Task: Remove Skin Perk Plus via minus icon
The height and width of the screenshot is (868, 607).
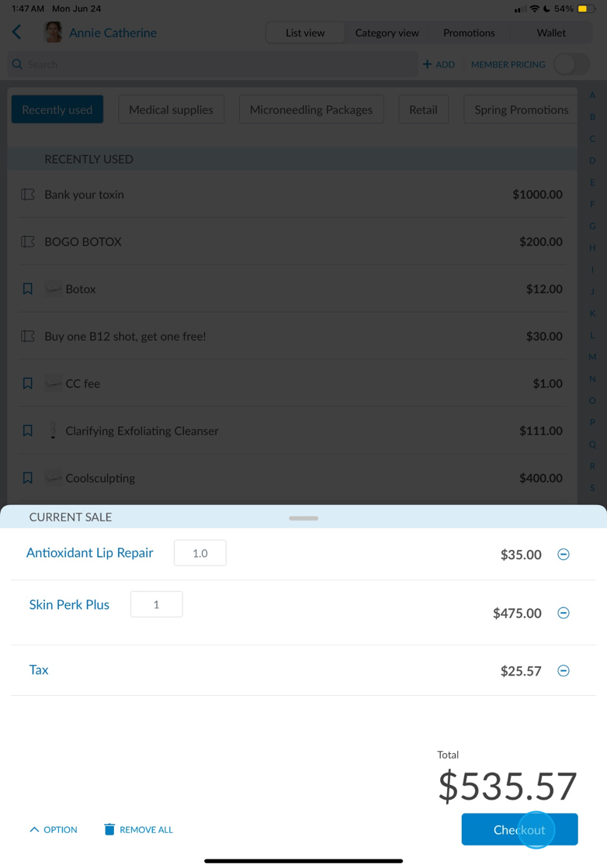Action: (564, 613)
